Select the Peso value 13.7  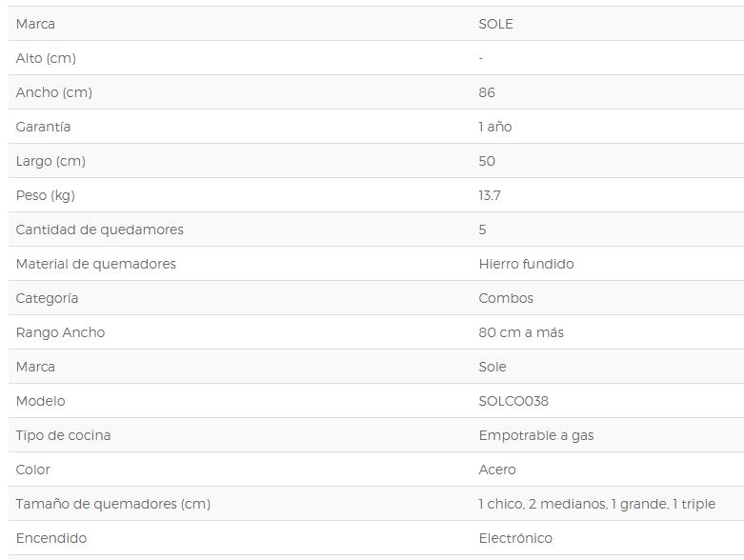click(490, 195)
